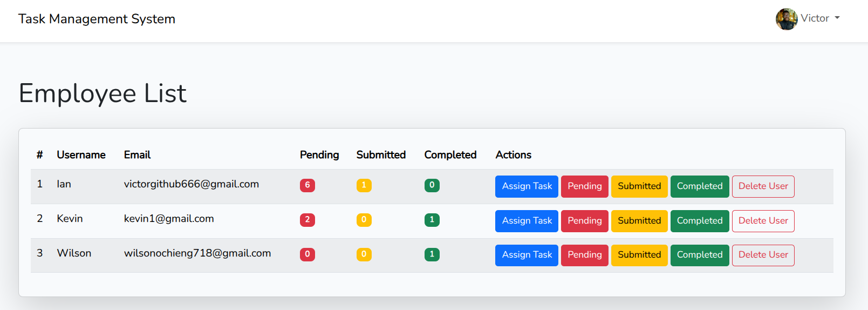Open Kevin's Pending tasks button
The height and width of the screenshot is (310, 868).
584,221
